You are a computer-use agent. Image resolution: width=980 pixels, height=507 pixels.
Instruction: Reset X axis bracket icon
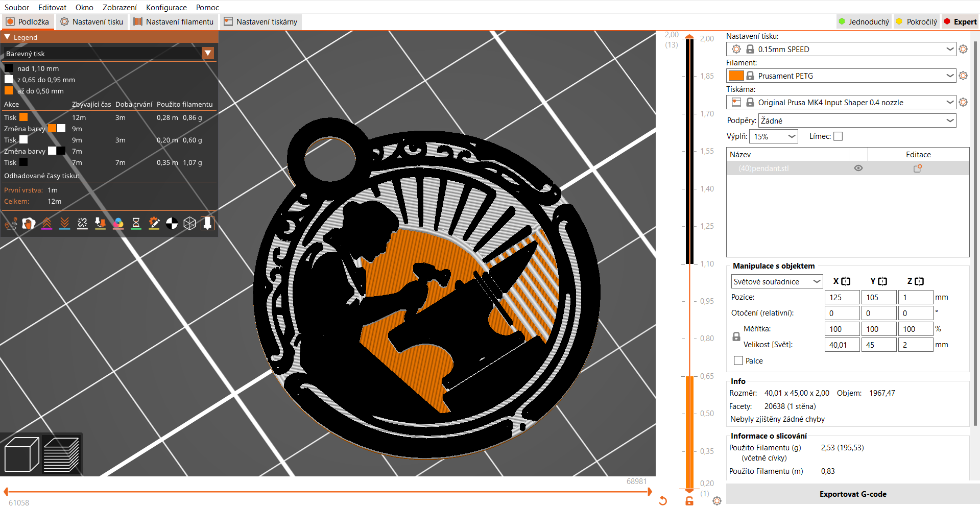[846, 281]
